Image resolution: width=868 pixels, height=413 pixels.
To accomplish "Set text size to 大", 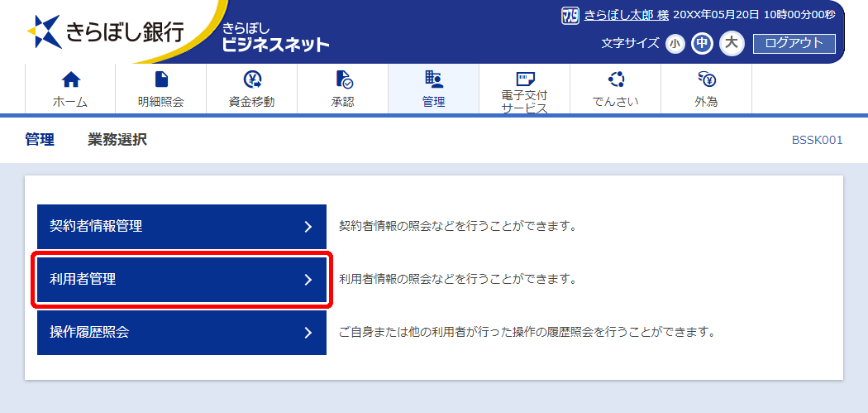I will coord(732,43).
